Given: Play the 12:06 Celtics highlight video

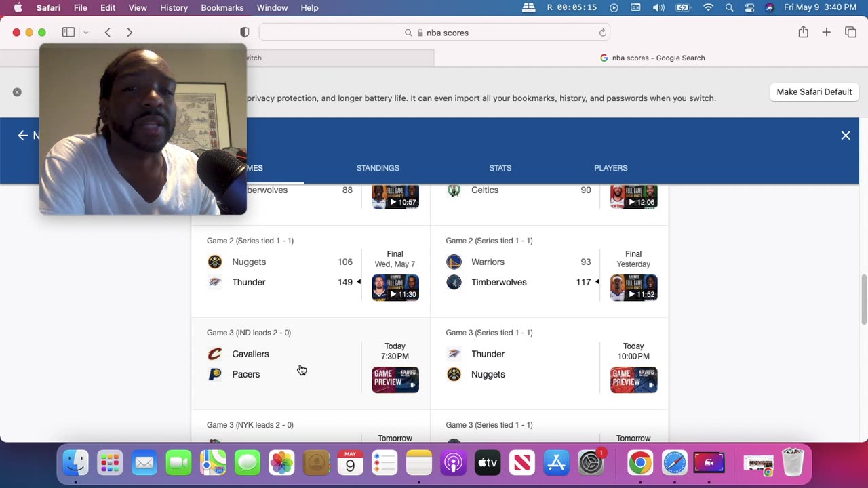Looking at the screenshot, I should [x=633, y=197].
